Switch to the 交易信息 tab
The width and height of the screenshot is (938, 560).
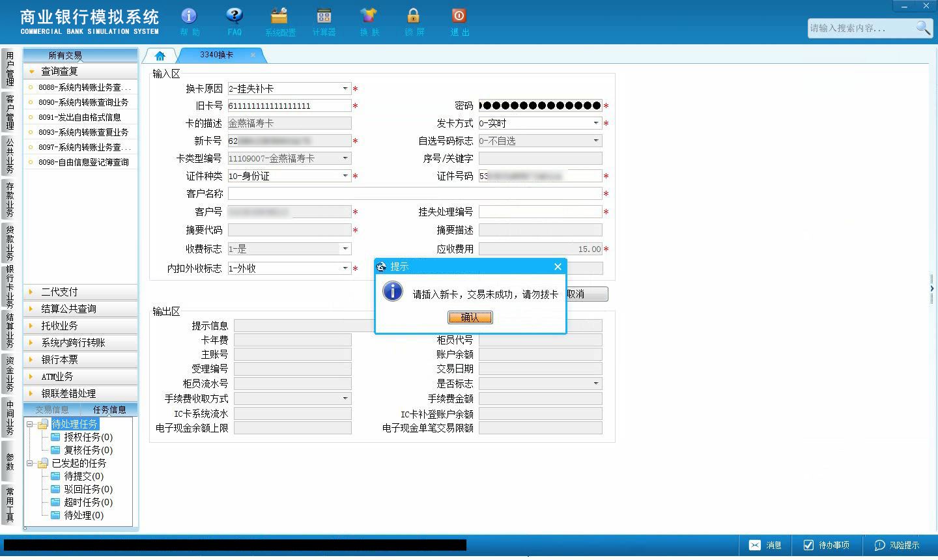pos(52,410)
